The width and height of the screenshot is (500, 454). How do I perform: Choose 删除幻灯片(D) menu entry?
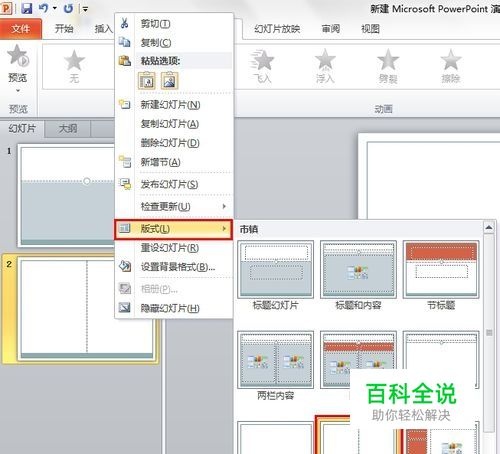coord(173,143)
